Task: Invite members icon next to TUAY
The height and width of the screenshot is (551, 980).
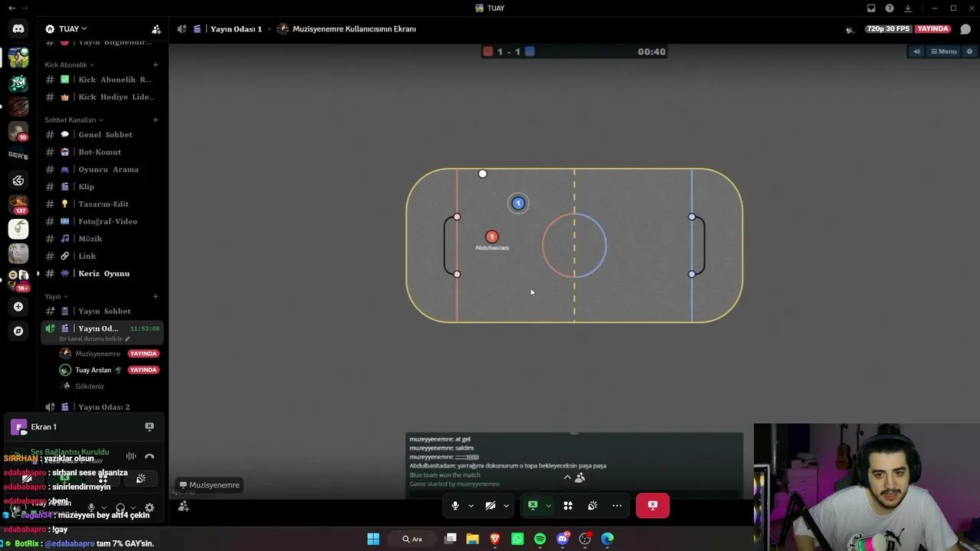Action: click(x=156, y=29)
